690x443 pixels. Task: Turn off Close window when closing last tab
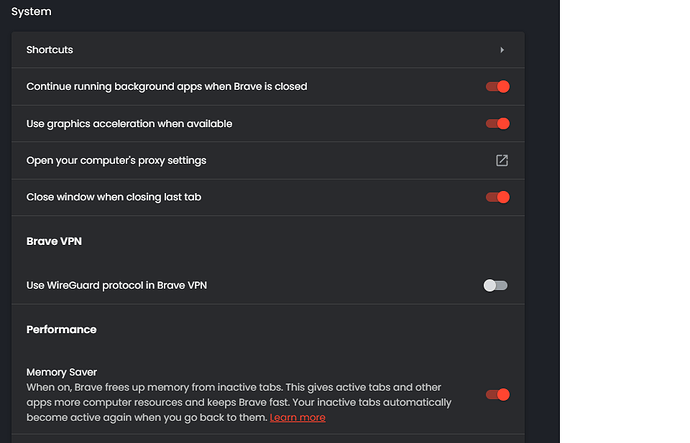click(497, 197)
